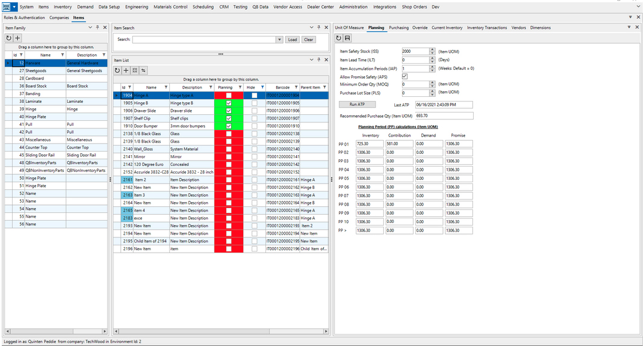Filter the Item Family Id column

tap(21, 55)
